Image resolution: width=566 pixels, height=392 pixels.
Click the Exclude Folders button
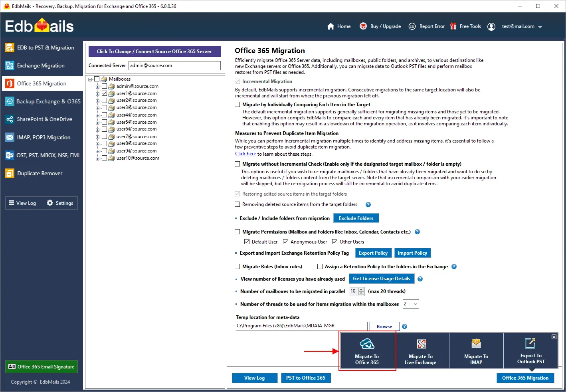coord(356,218)
